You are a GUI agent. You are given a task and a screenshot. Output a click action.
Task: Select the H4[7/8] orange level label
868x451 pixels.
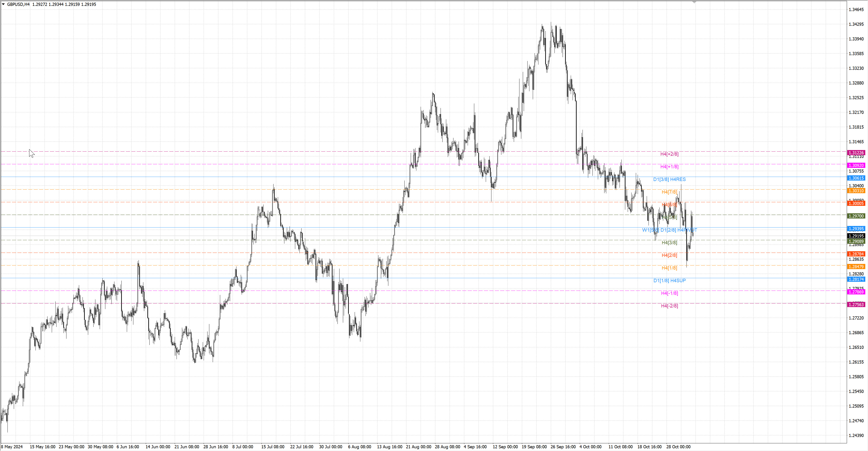click(669, 192)
